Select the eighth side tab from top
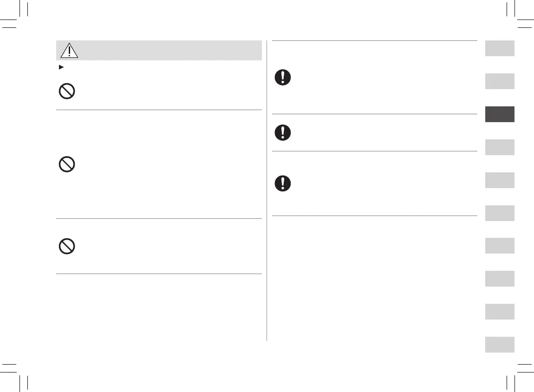This screenshot has height=392, width=534. coord(500,279)
